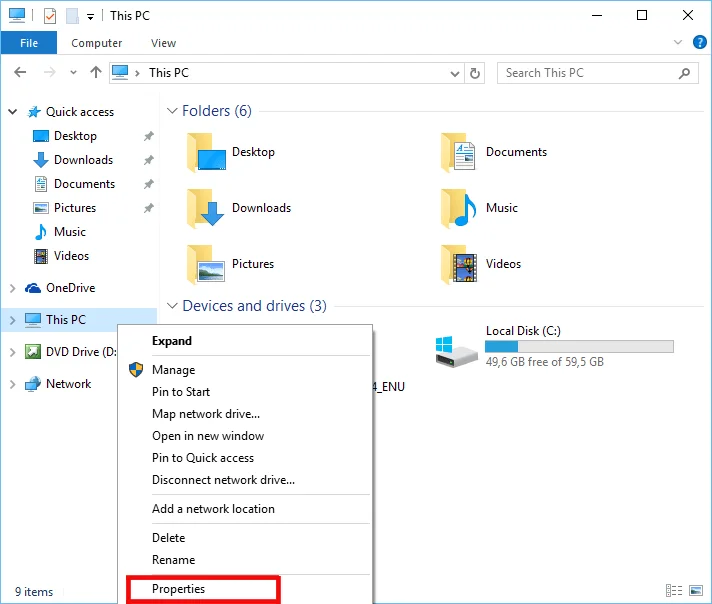712x604 pixels.
Task: Select OneDrive in the navigation pane
Action: pos(70,288)
